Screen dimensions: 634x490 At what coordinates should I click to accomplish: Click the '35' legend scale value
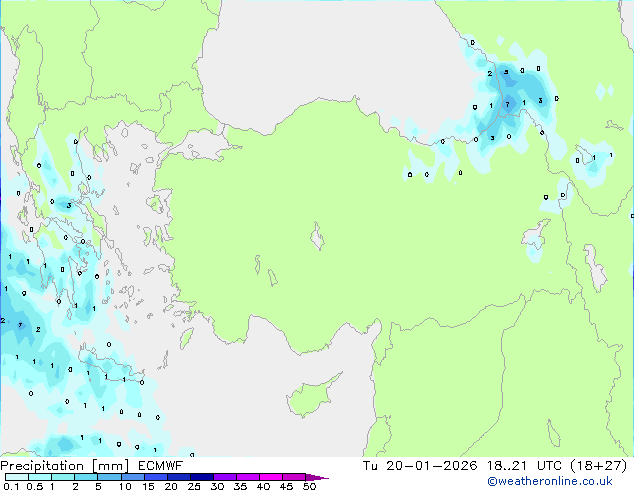(x=240, y=486)
